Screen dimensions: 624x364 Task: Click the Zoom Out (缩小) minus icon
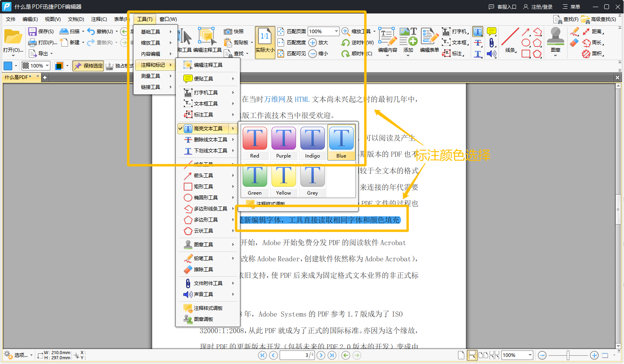coord(313,54)
